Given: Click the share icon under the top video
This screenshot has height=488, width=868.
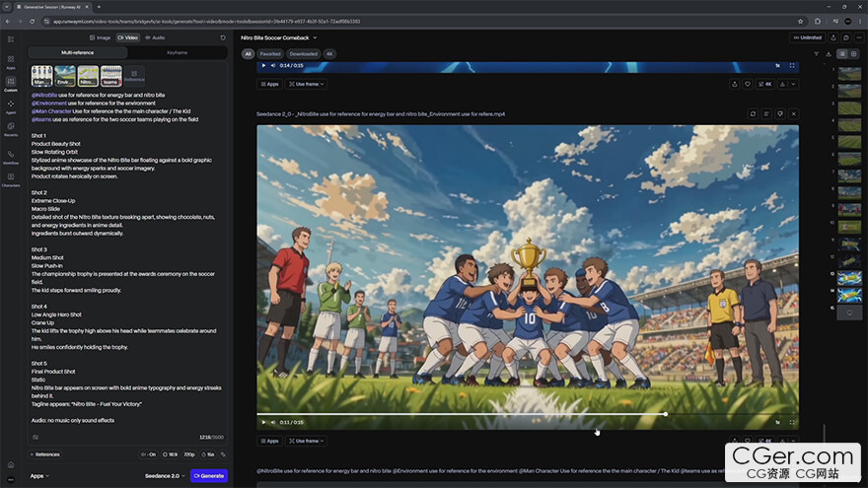Looking at the screenshot, I should [735, 84].
